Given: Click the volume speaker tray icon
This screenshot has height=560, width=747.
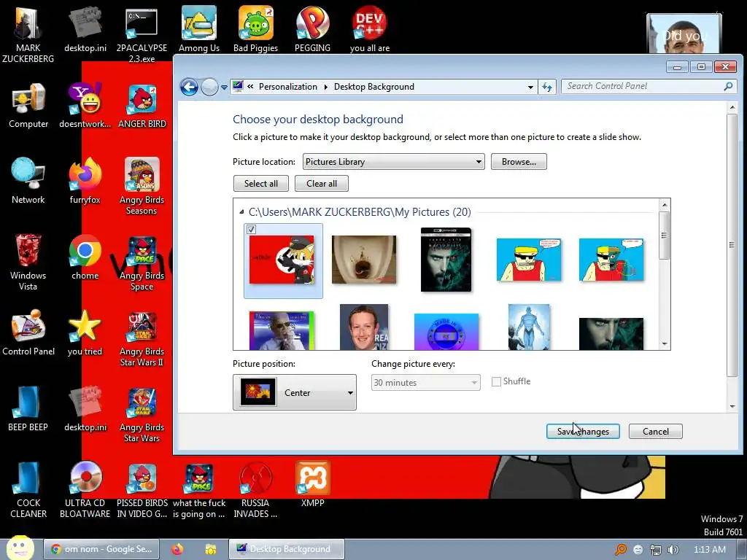Looking at the screenshot, I should (673, 550).
